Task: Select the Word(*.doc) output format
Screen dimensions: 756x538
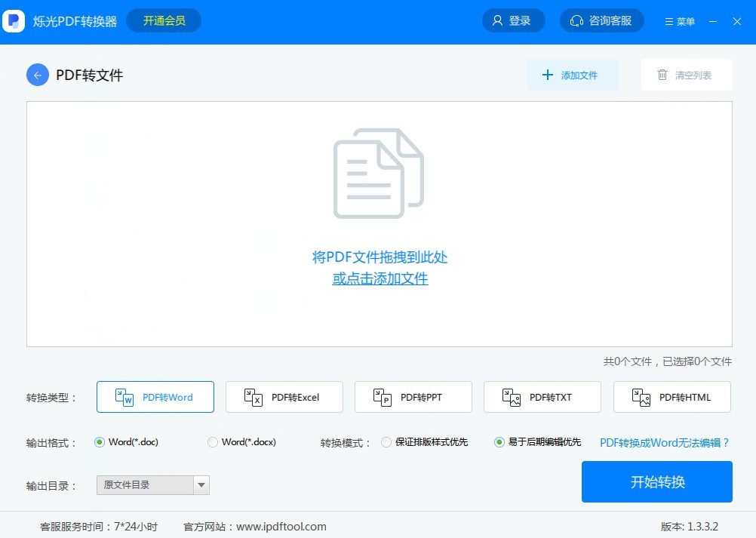Action: coord(100,442)
